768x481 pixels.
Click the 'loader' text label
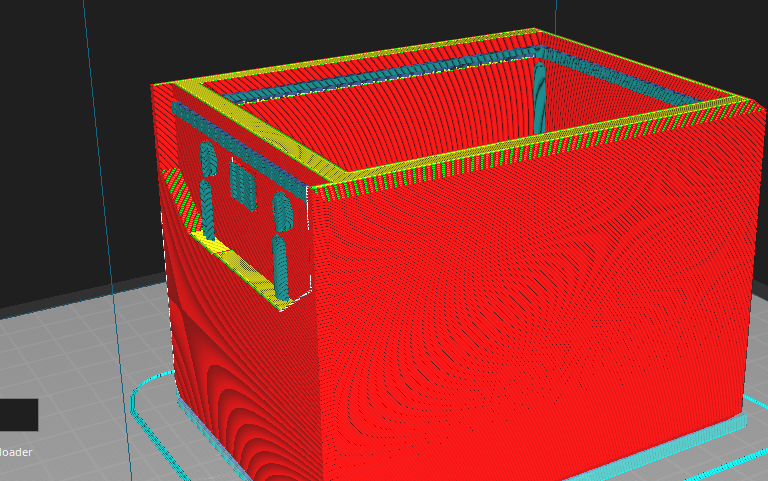click(15, 453)
